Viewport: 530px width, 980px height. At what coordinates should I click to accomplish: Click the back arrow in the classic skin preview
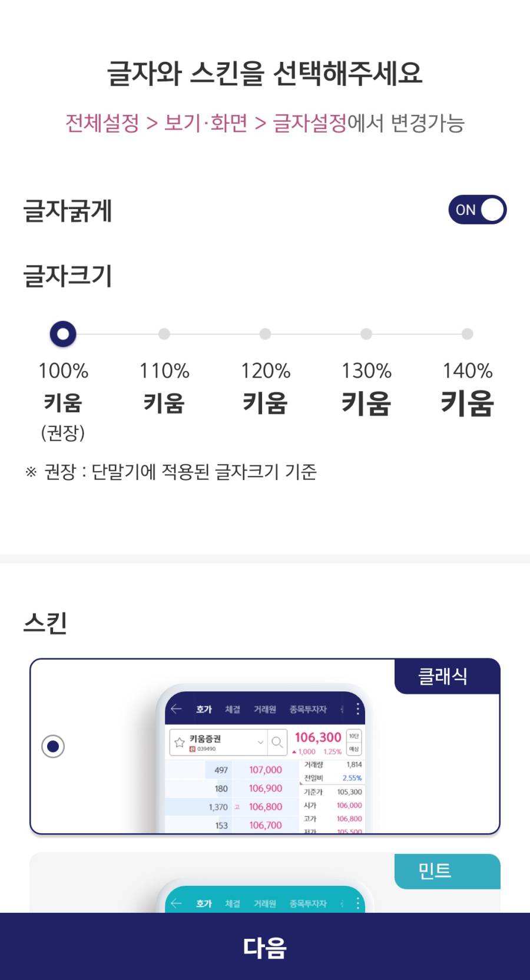[176, 709]
